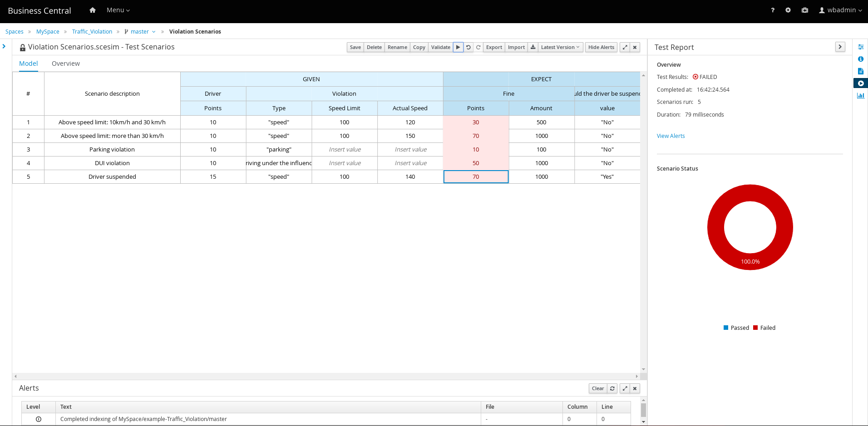
Task: Click the Rename button
Action: pos(397,47)
